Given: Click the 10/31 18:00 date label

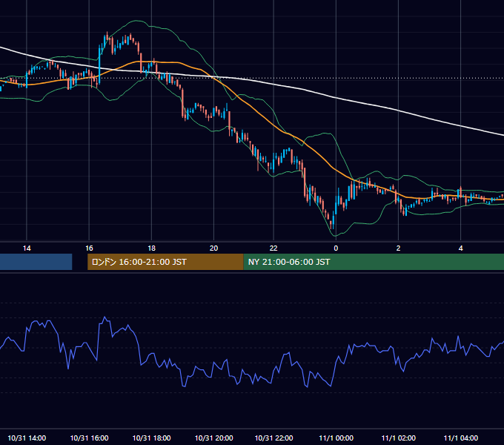Looking at the screenshot, I should [151, 438].
